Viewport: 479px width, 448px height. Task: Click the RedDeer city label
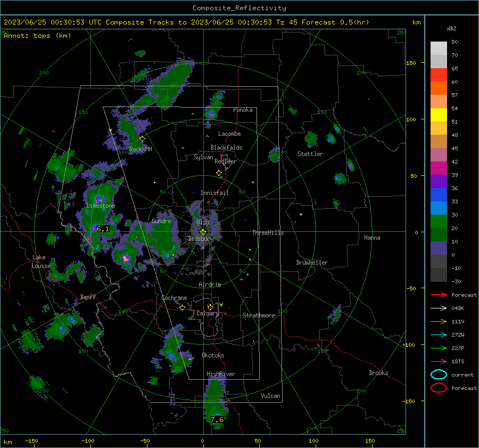[x=226, y=161]
